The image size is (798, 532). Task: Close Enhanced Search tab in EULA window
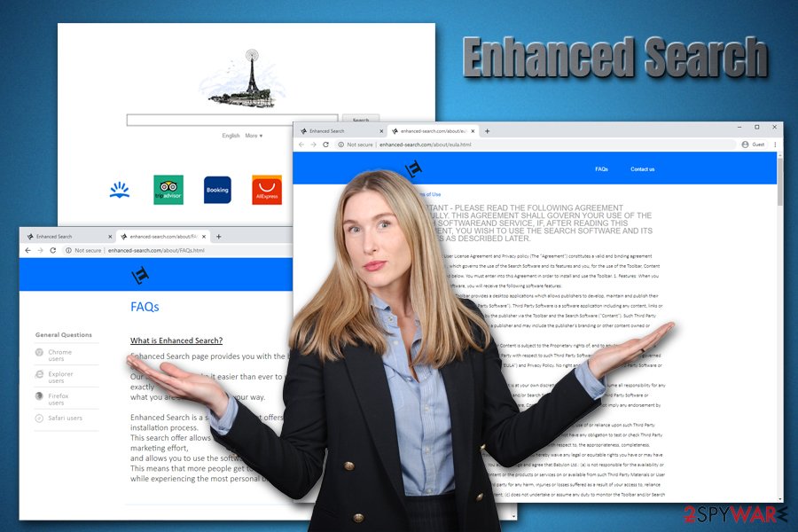[381, 131]
